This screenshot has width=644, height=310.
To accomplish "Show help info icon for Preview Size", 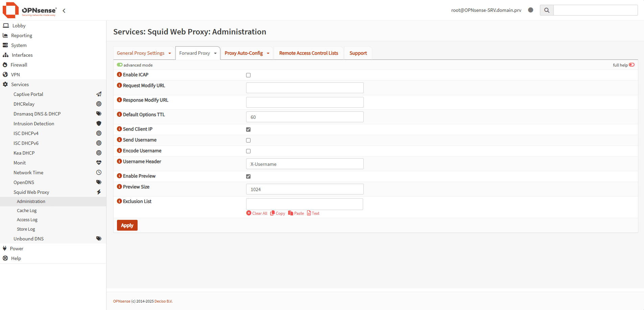I will point(119,187).
